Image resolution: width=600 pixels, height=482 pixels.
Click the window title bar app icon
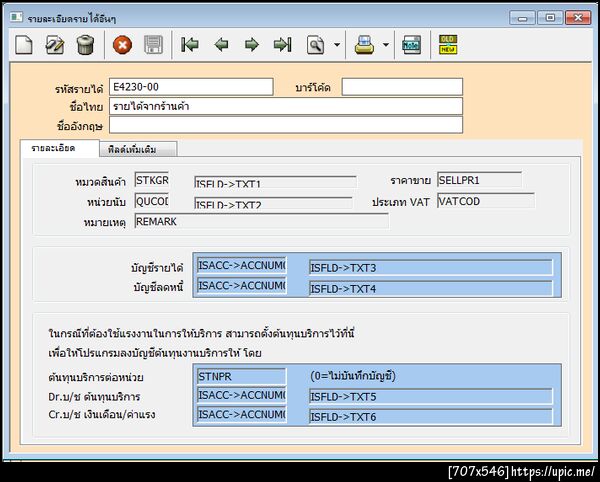coord(16,17)
